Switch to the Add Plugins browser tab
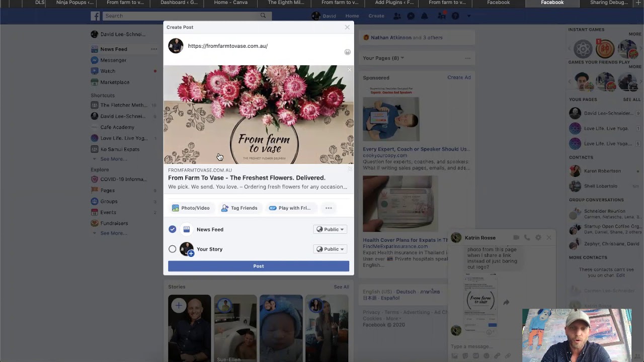Viewport: 644px width, 362px height. pyautogui.click(x=394, y=3)
